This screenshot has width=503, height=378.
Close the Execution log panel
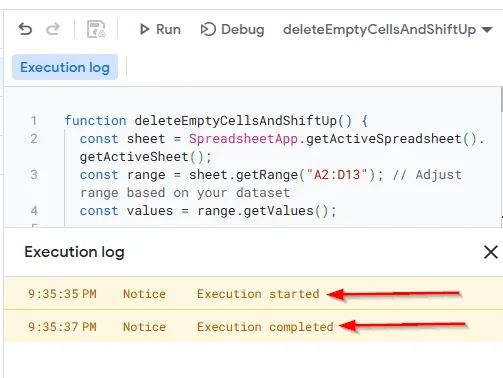(x=491, y=252)
